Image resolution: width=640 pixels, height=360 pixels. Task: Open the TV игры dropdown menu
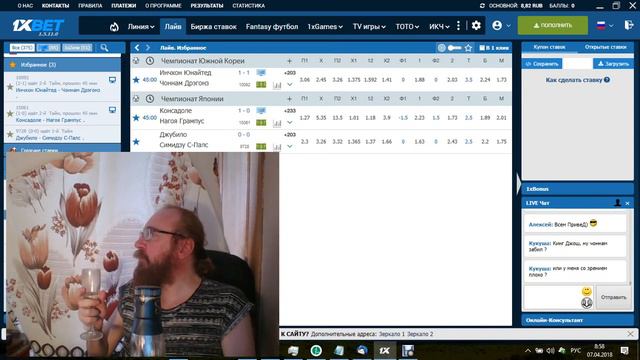369,27
